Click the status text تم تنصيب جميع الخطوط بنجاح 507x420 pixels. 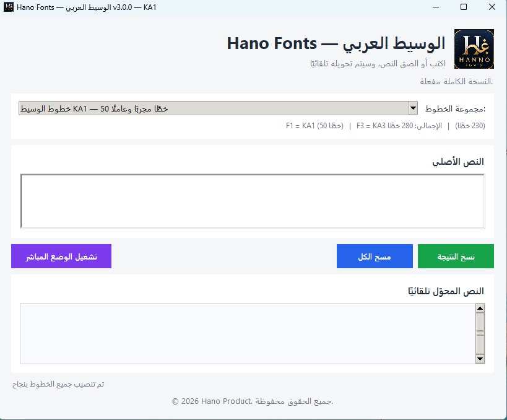(x=59, y=384)
